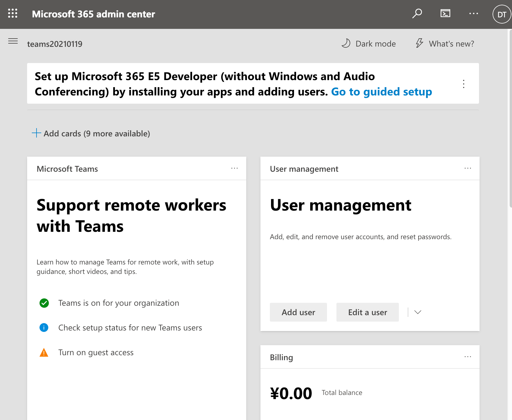The height and width of the screenshot is (420, 512).
Task: Select Teams is on for your organization
Action: coord(119,303)
